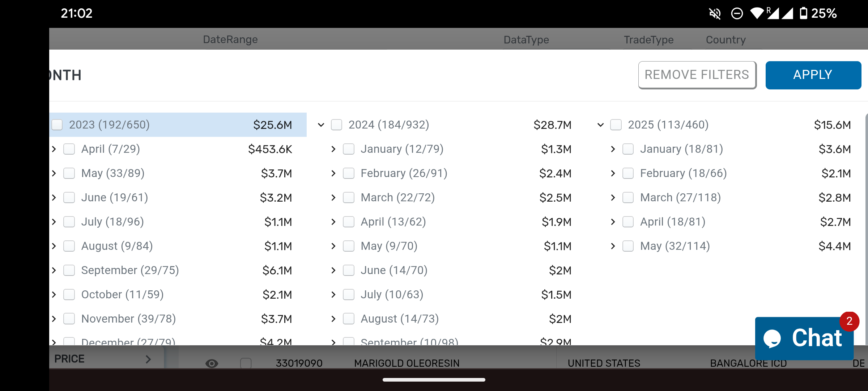Viewport: 868px width, 391px height.
Task: Click the eye visibility icon in table row
Action: tap(212, 363)
